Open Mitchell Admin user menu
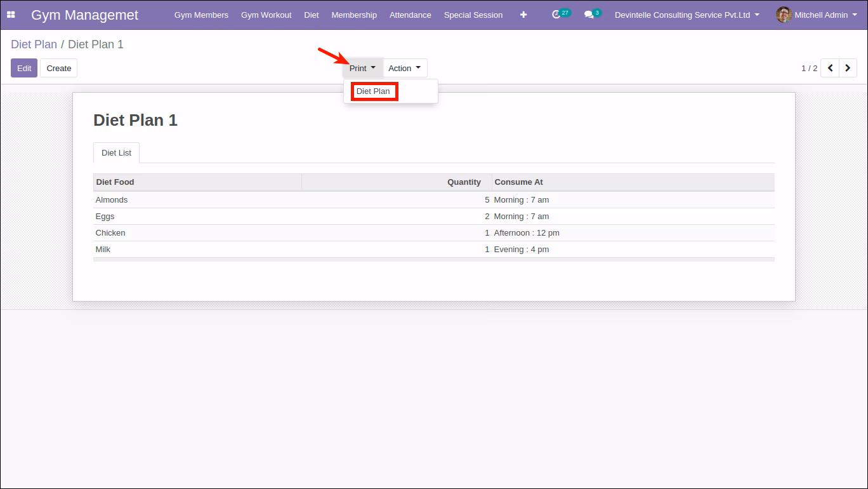 pos(816,15)
